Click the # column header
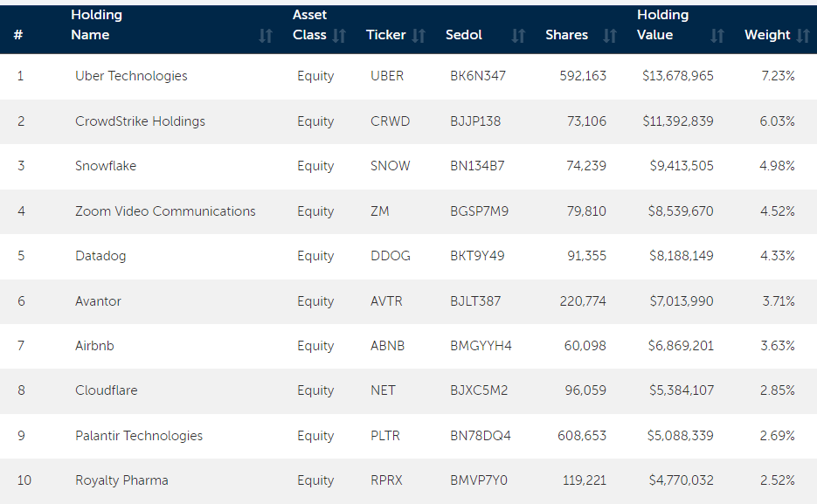 pos(18,36)
